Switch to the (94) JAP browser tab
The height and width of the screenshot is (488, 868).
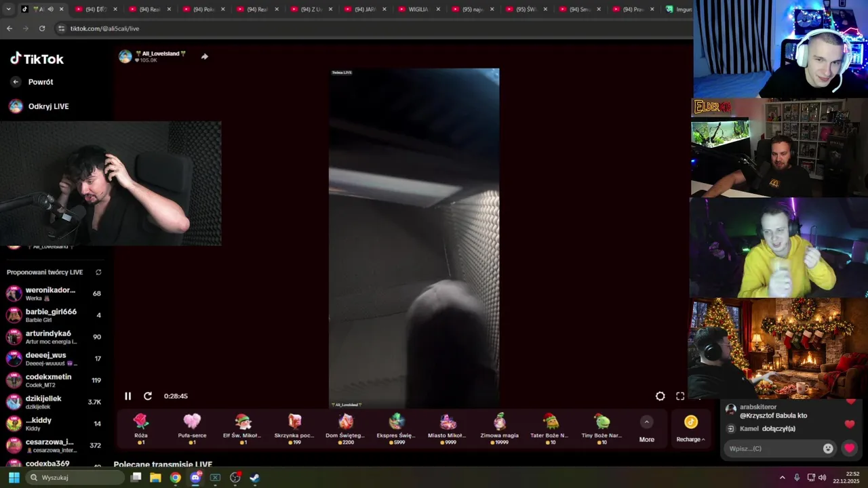(x=365, y=9)
